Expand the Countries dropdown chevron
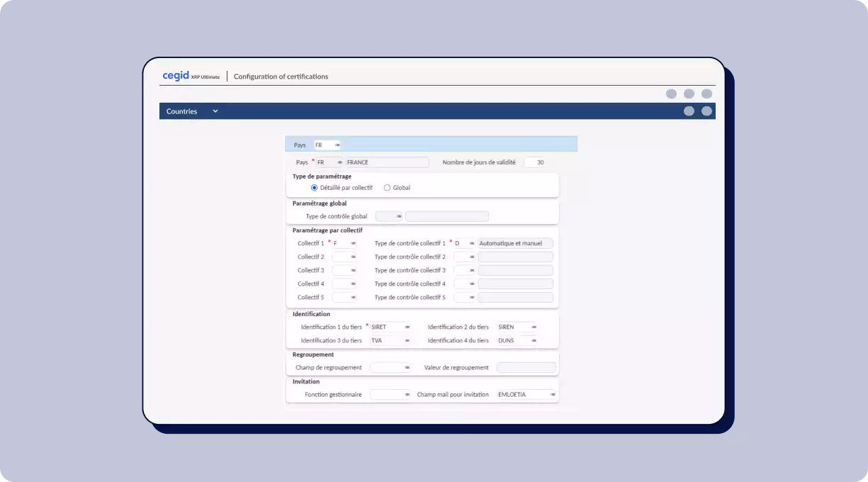868x482 pixels. 215,111
